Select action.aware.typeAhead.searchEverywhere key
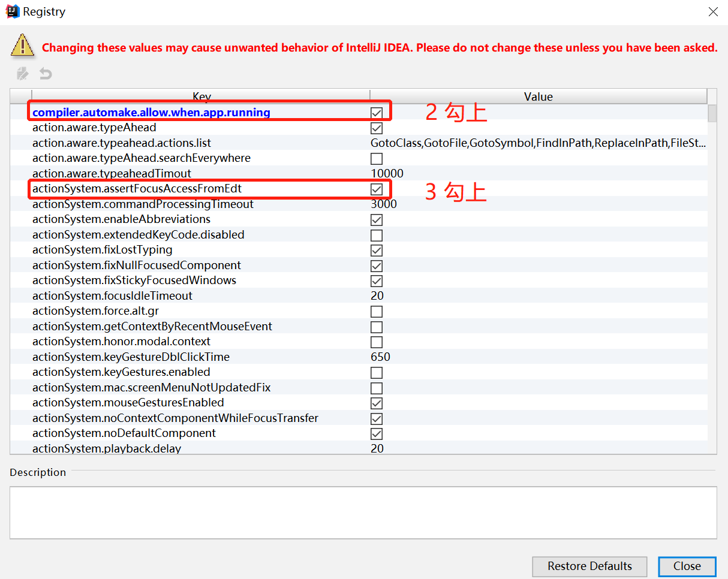This screenshot has height=579, width=728. [x=142, y=158]
